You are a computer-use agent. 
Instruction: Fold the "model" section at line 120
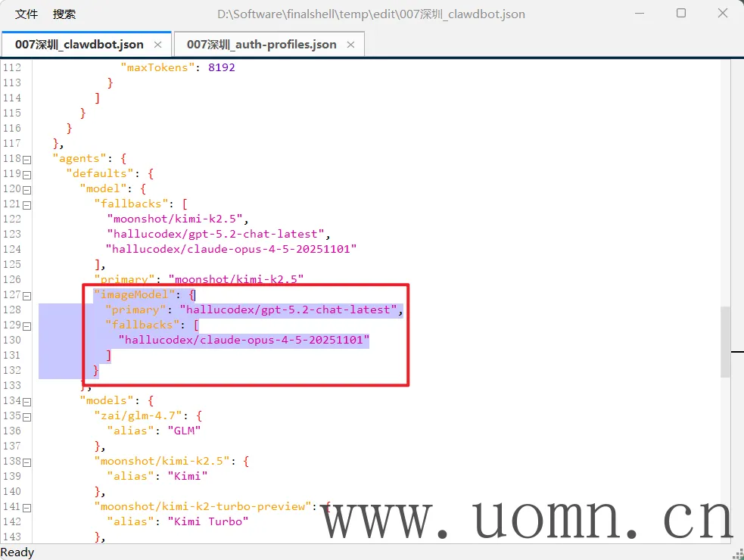coord(27,189)
